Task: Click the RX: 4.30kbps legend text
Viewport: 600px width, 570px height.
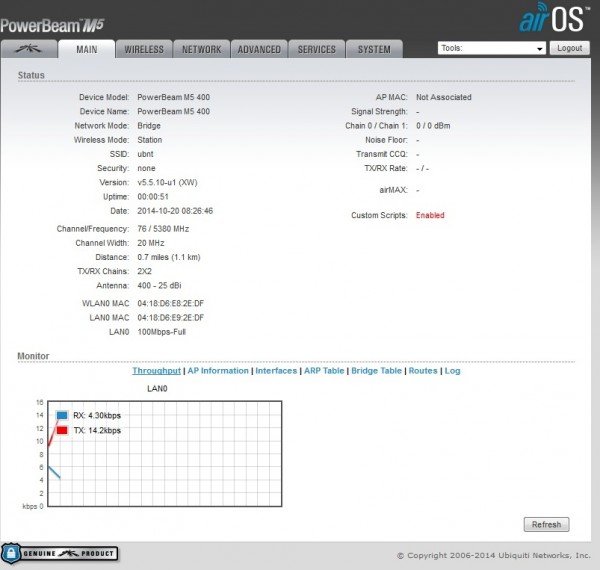Action: pos(97,415)
